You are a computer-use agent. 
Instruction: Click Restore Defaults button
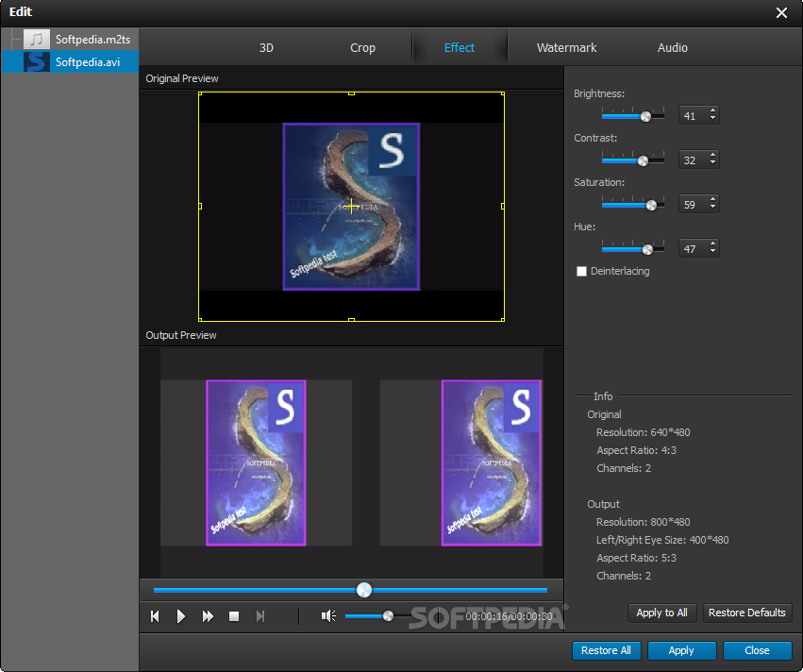point(747,613)
